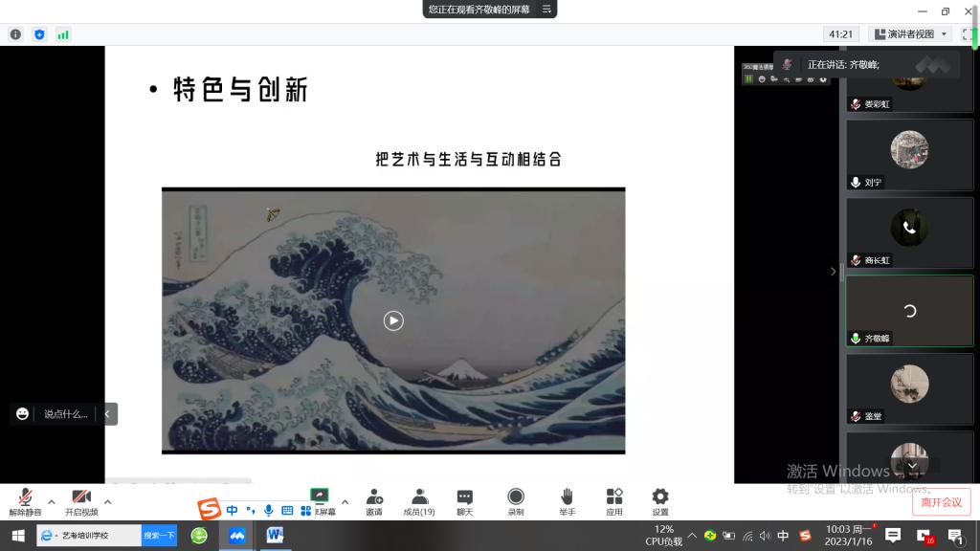Open the speaker view dropdown
980x551 pixels.
tap(910, 33)
